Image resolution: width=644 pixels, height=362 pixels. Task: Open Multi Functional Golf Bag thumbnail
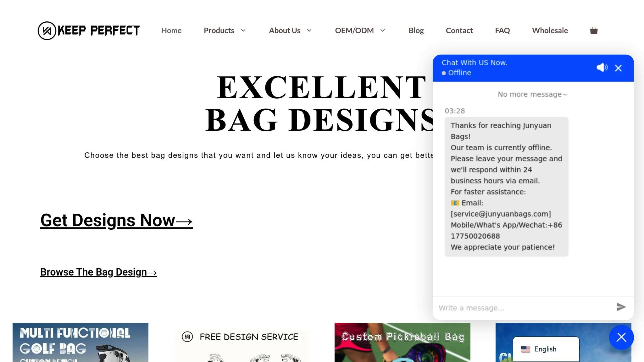[x=80, y=343]
